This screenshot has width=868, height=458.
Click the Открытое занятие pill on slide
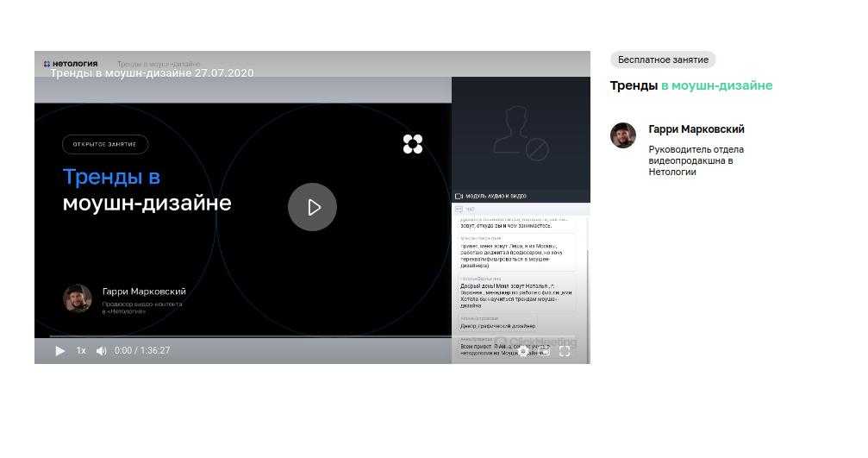coord(105,144)
